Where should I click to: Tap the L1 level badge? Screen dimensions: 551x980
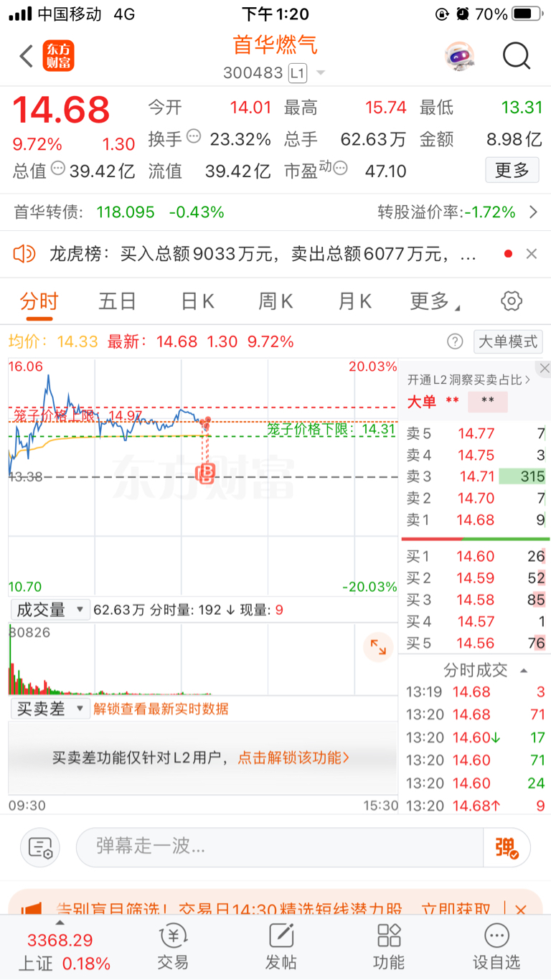[298, 73]
